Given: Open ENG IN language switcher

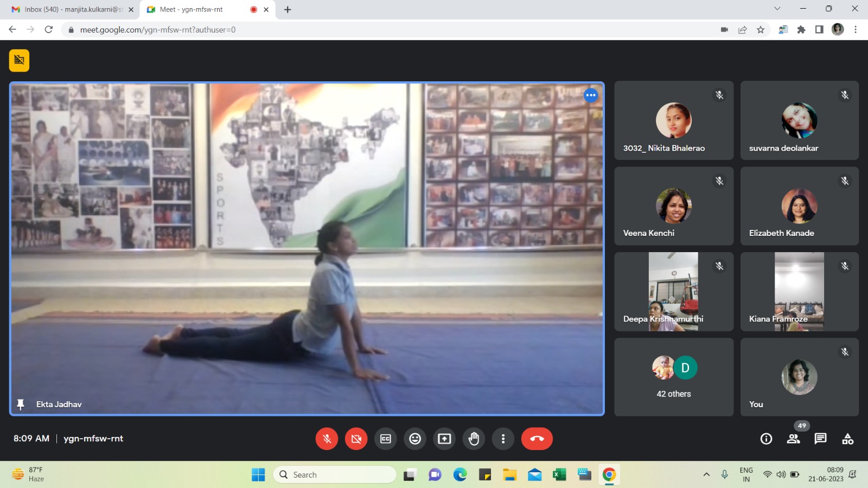Looking at the screenshot, I should (746, 475).
